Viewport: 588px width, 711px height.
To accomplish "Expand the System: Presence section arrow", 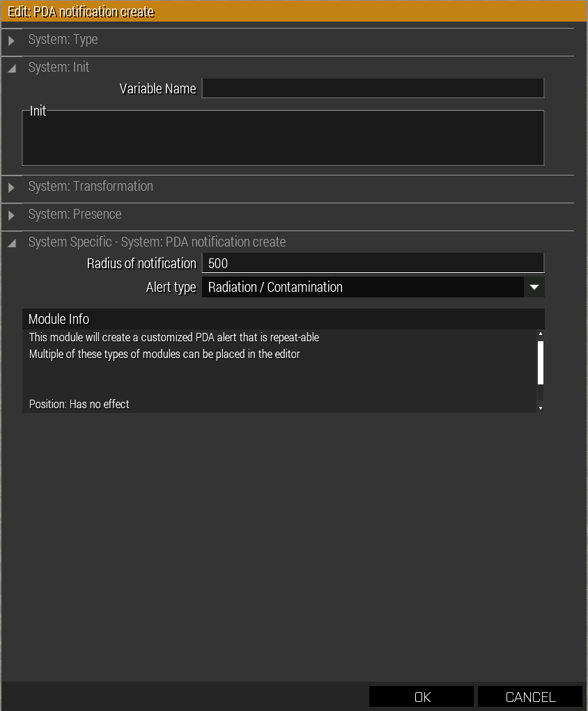I will click(11, 215).
